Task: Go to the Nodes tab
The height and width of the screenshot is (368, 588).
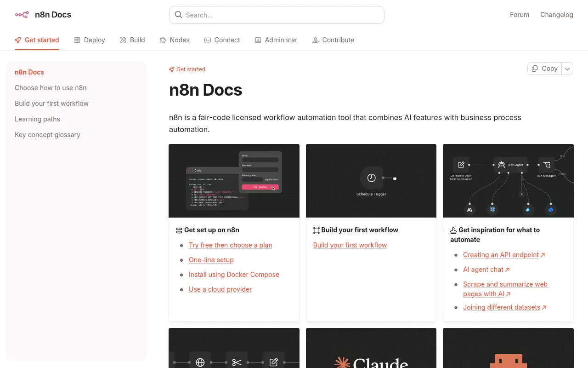Action: click(175, 40)
